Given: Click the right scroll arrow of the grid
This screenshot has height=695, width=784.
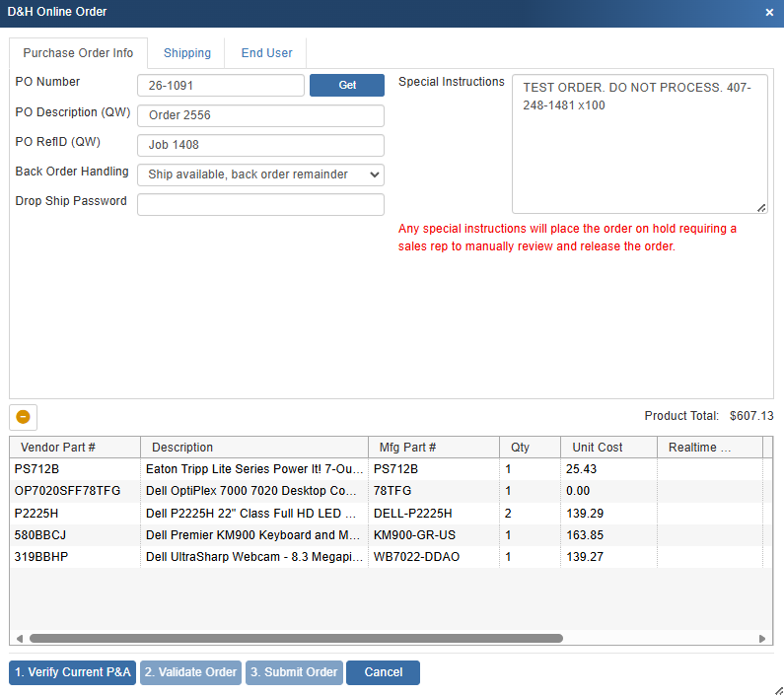Looking at the screenshot, I should coord(762,639).
